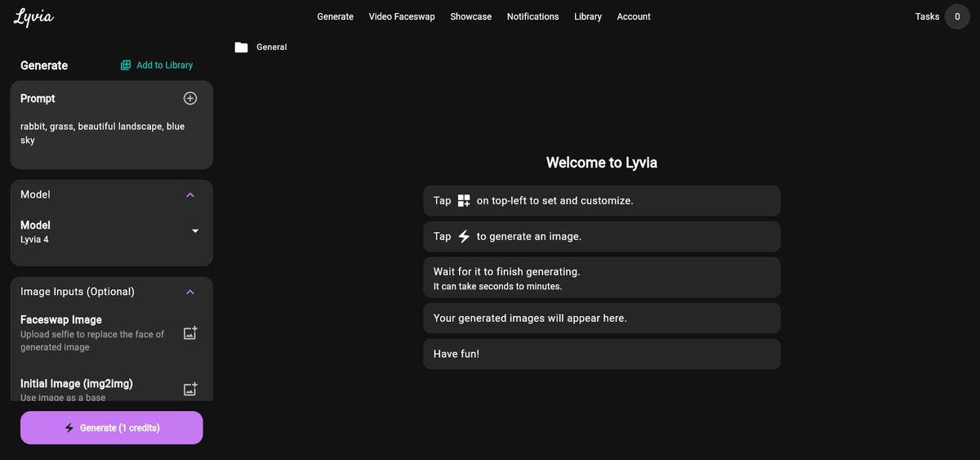The width and height of the screenshot is (980, 460).
Task: Click the Lyvia logo
Action: (33, 17)
